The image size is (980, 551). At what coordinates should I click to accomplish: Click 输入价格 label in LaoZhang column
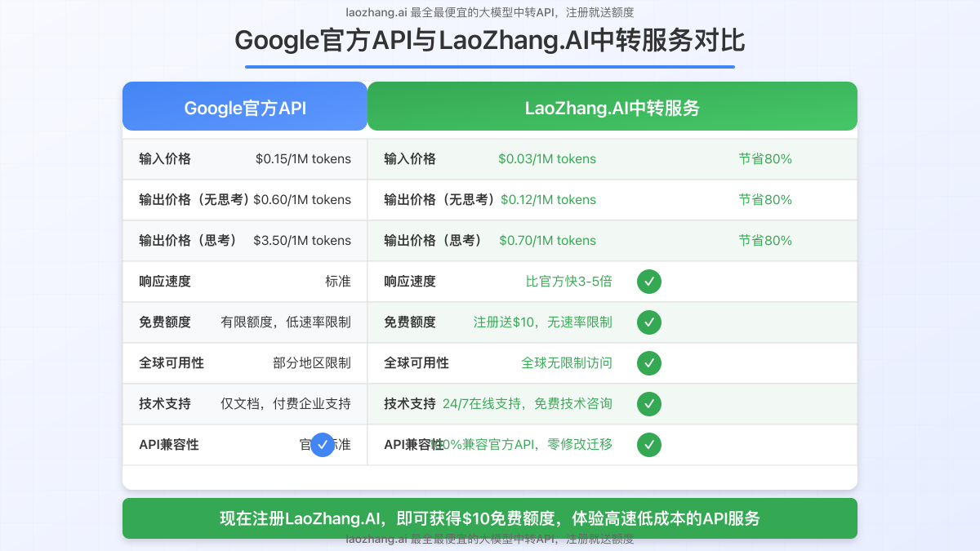click(410, 159)
